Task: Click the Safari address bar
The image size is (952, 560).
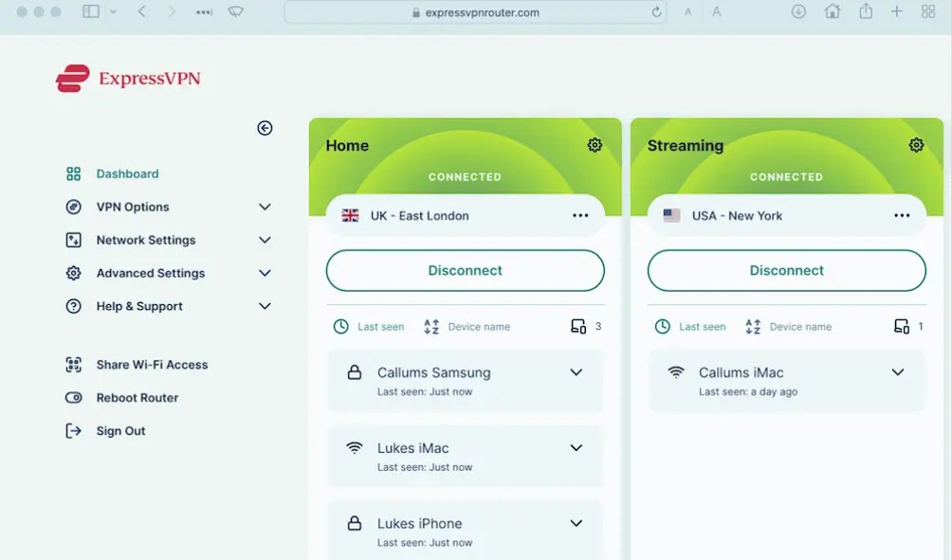Action: click(475, 12)
